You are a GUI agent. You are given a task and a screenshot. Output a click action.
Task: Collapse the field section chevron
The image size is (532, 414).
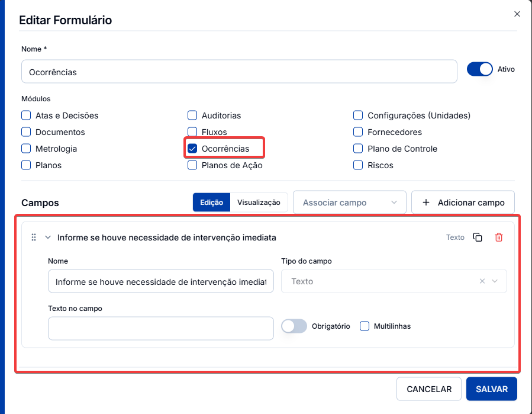tap(48, 238)
